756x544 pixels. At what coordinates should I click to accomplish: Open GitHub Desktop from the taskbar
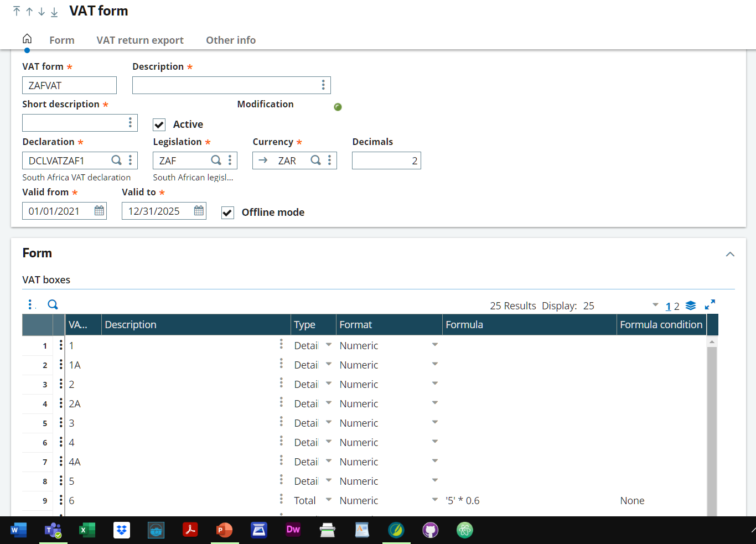(431, 530)
